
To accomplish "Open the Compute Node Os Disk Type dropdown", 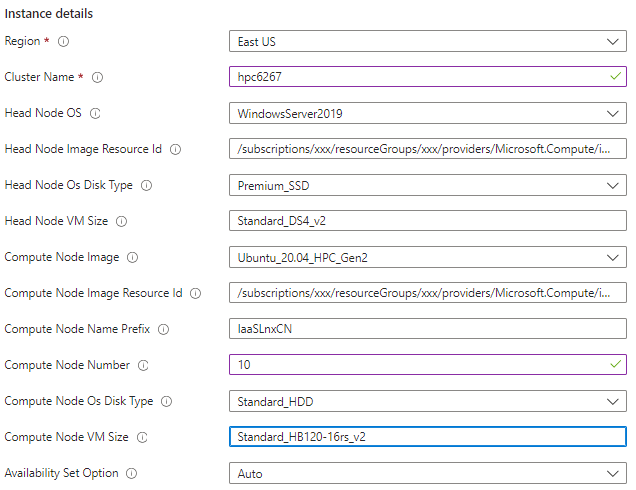I will click(x=427, y=401).
